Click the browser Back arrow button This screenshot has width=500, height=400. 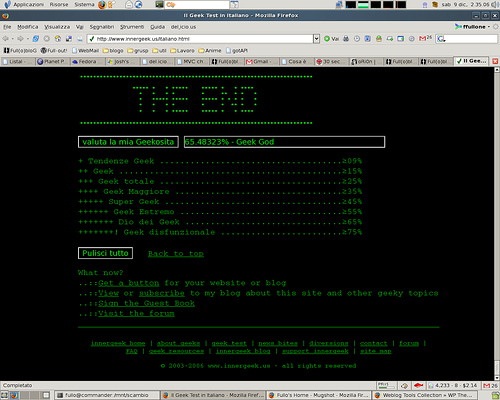click(5, 39)
